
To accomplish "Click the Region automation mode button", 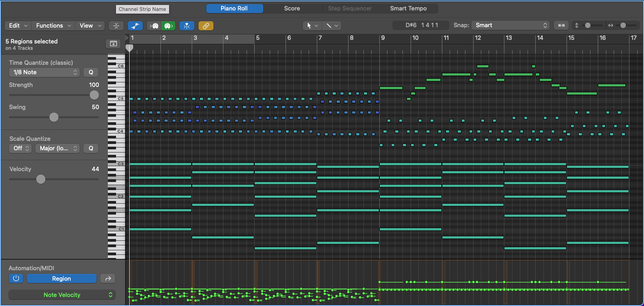I will click(61, 278).
